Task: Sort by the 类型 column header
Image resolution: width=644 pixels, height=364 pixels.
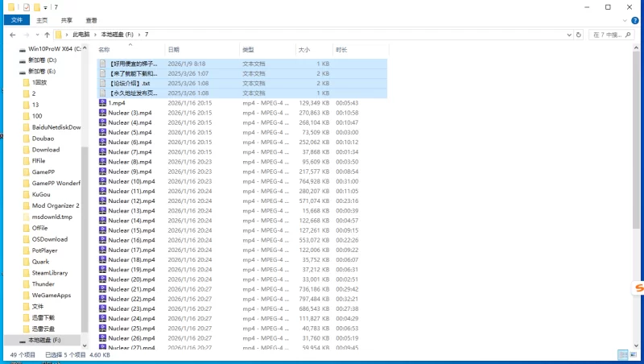Action: 267,50
